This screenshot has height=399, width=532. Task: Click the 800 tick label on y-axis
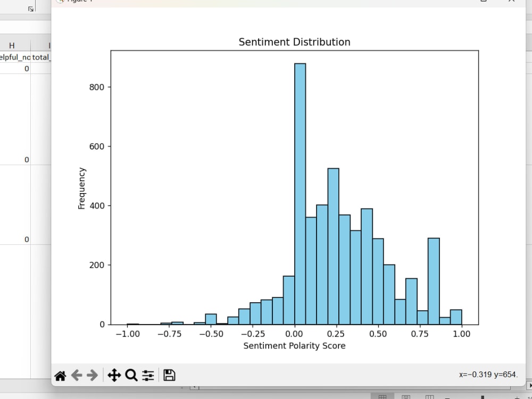click(x=97, y=87)
